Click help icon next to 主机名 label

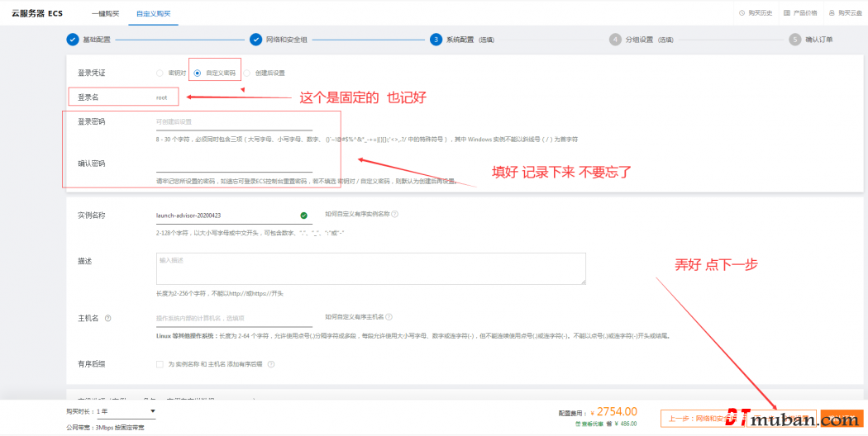point(108,318)
